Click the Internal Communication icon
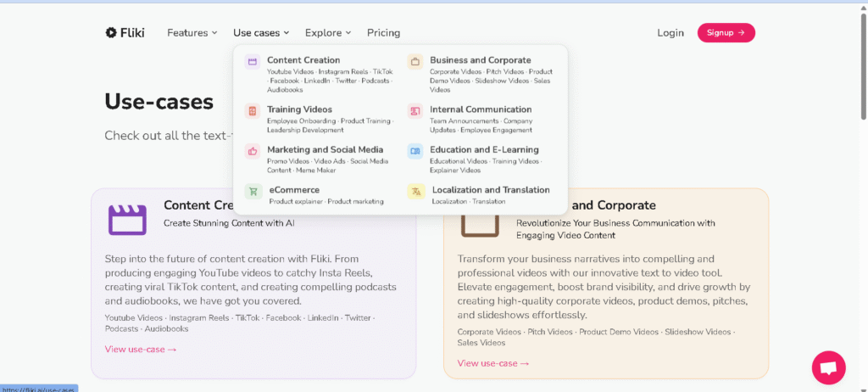 [415, 111]
